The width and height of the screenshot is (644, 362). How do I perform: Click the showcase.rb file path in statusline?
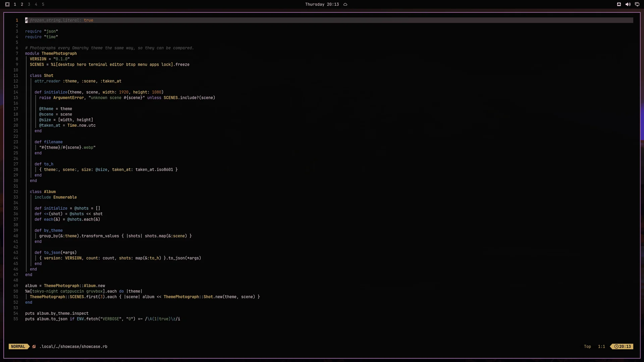(73, 347)
